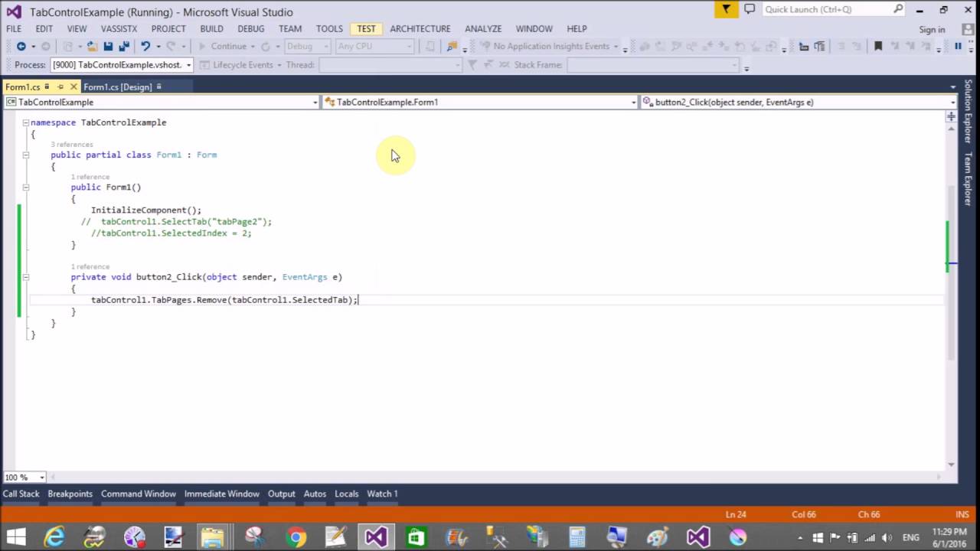Viewport: 980px width, 551px height.
Task: Open the DEBUG menu
Action: tap(251, 29)
